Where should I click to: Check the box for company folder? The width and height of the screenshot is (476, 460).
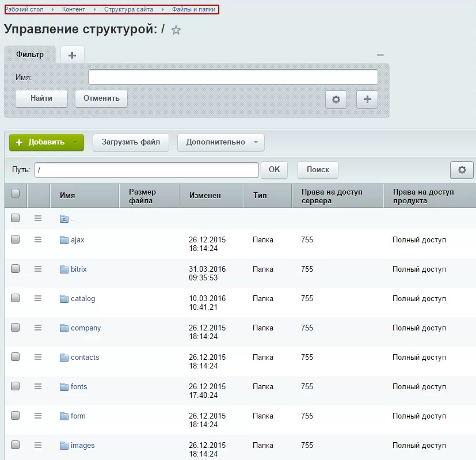[x=15, y=328]
